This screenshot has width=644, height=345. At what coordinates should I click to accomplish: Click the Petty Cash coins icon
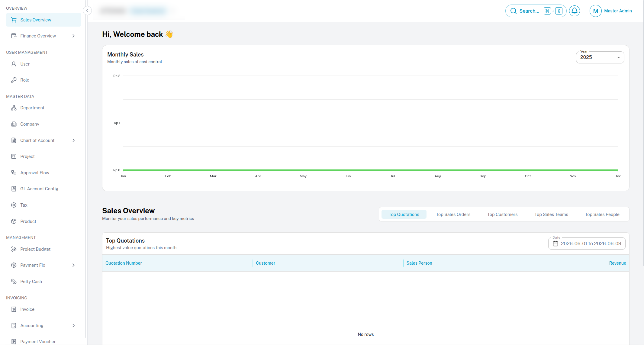[x=14, y=282]
